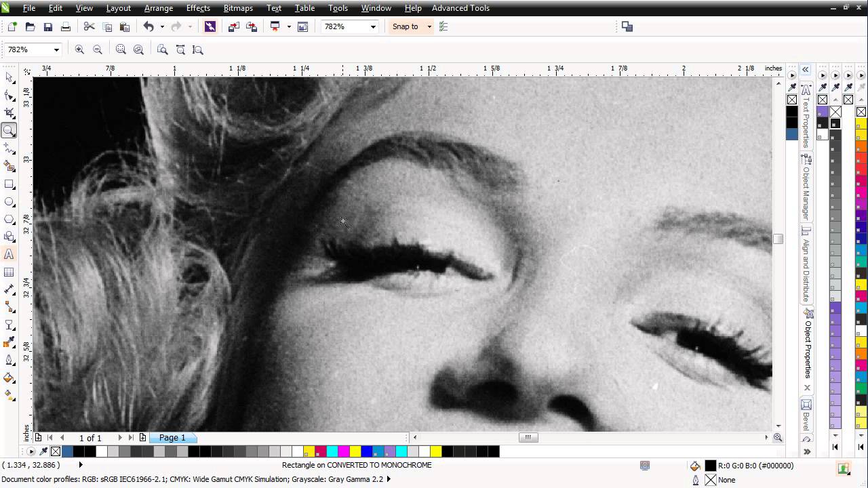Click the Zoom Out magnifier
The image size is (868, 488).
[98, 49]
